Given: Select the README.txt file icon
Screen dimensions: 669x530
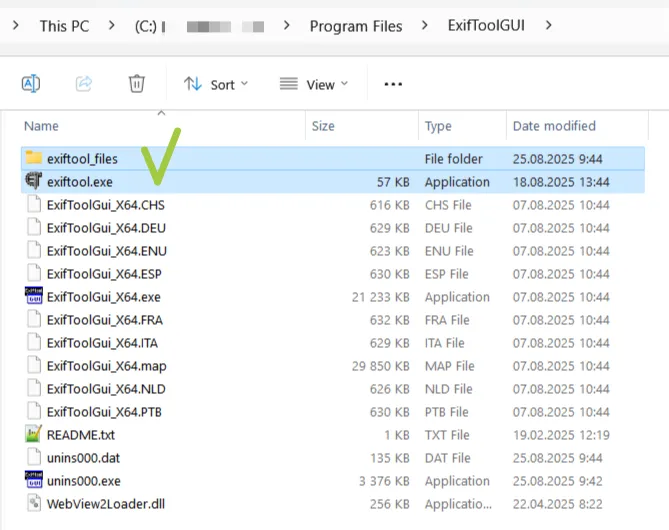Looking at the screenshot, I should click(34, 434).
